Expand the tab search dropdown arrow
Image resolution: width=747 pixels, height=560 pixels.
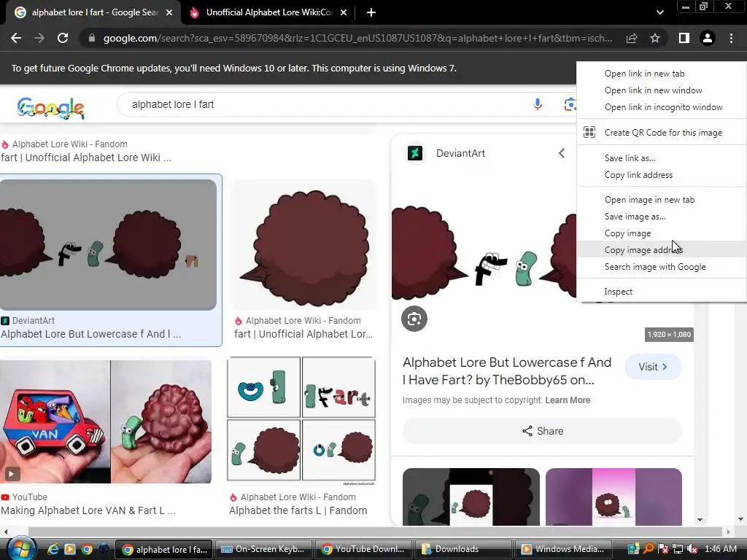pos(659,12)
